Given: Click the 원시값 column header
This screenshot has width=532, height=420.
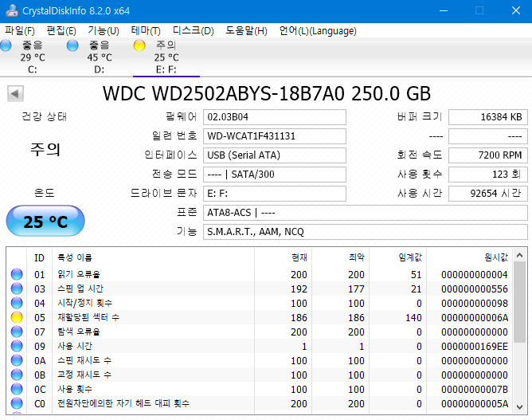Looking at the screenshot, I should tap(469, 257).
